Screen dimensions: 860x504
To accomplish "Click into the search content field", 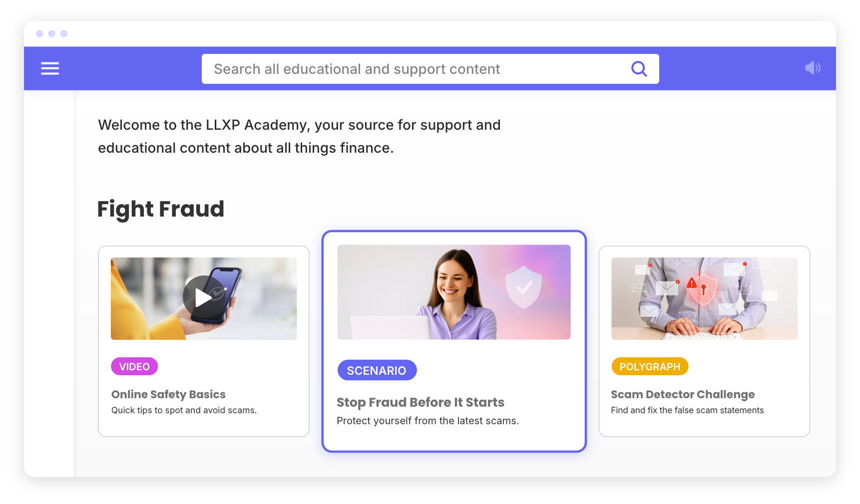I will click(x=430, y=69).
